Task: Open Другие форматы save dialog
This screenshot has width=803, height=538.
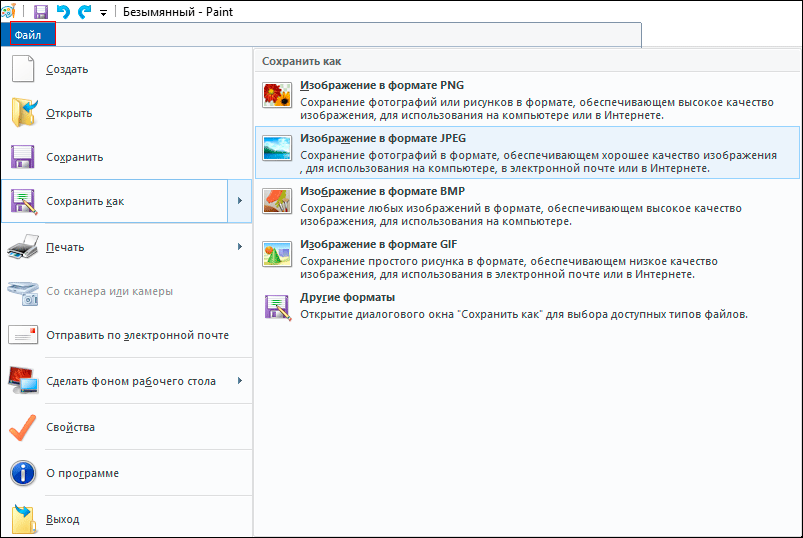Action: point(347,298)
